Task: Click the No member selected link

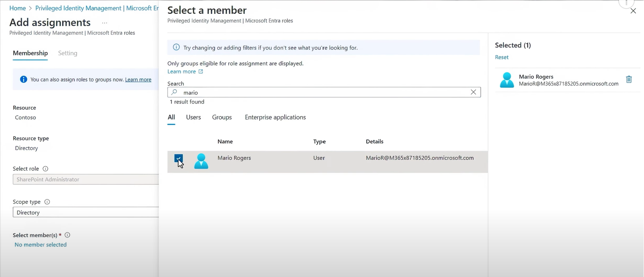Action: pos(41,245)
